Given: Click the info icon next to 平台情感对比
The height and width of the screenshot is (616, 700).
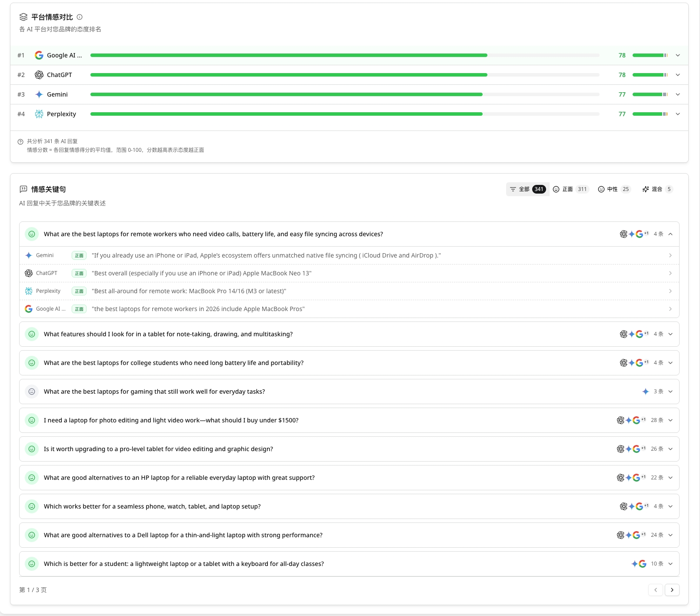Looking at the screenshot, I should (x=80, y=17).
